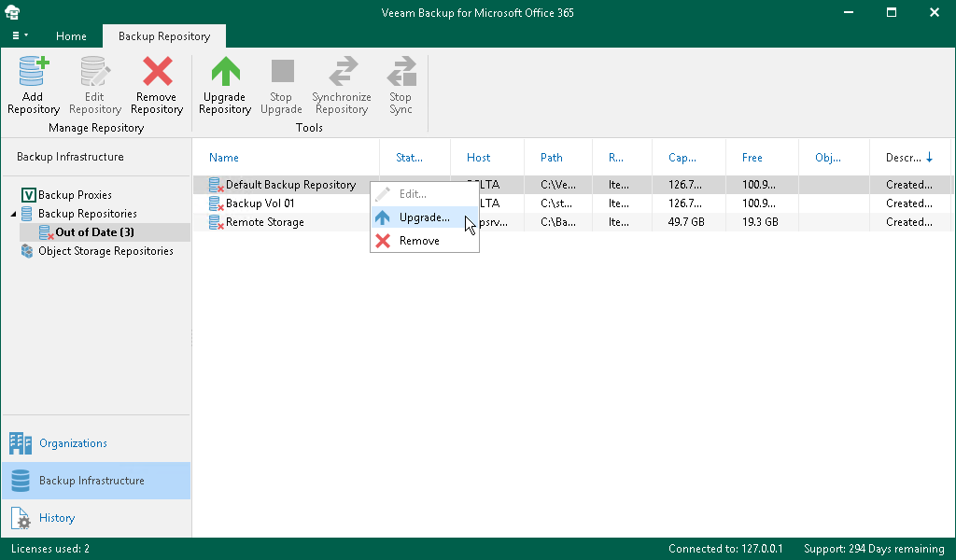Viewport: 956px width, 560px height.
Task: Click the Stop Upgrade square icon
Action: [282, 71]
